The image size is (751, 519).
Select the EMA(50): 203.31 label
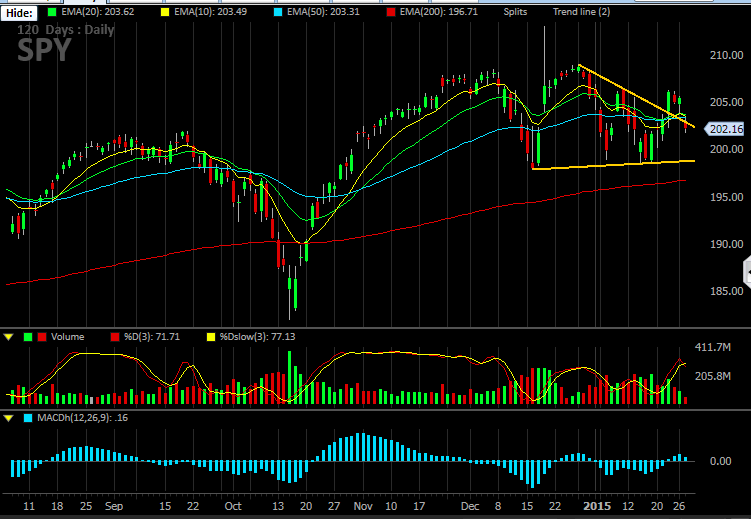323,12
